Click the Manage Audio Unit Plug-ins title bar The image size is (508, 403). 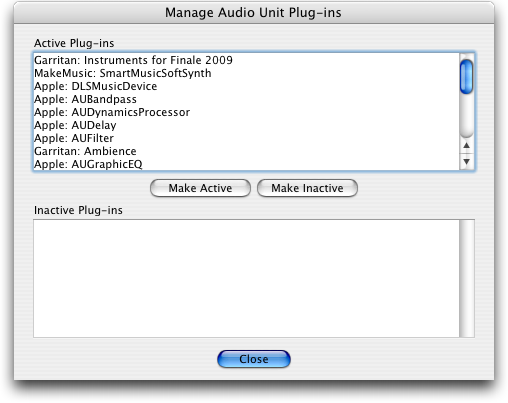tap(254, 13)
